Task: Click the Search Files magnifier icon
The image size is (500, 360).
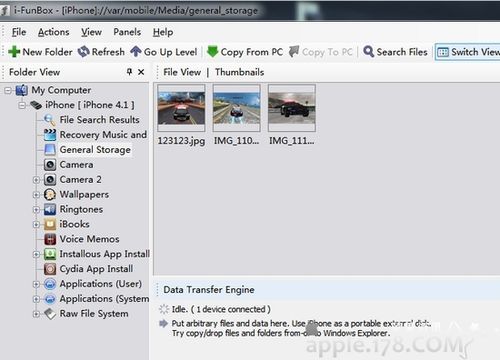Action: (368, 52)
